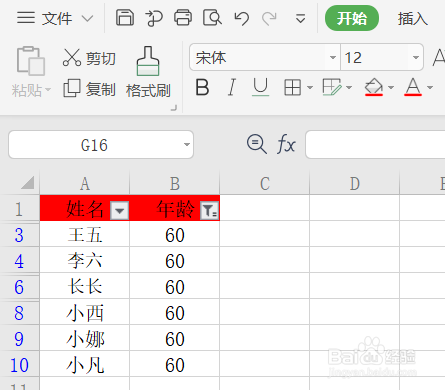445x390 pixels.
Task: Click the draw border table icon
Action: click(x=332, y=87)
